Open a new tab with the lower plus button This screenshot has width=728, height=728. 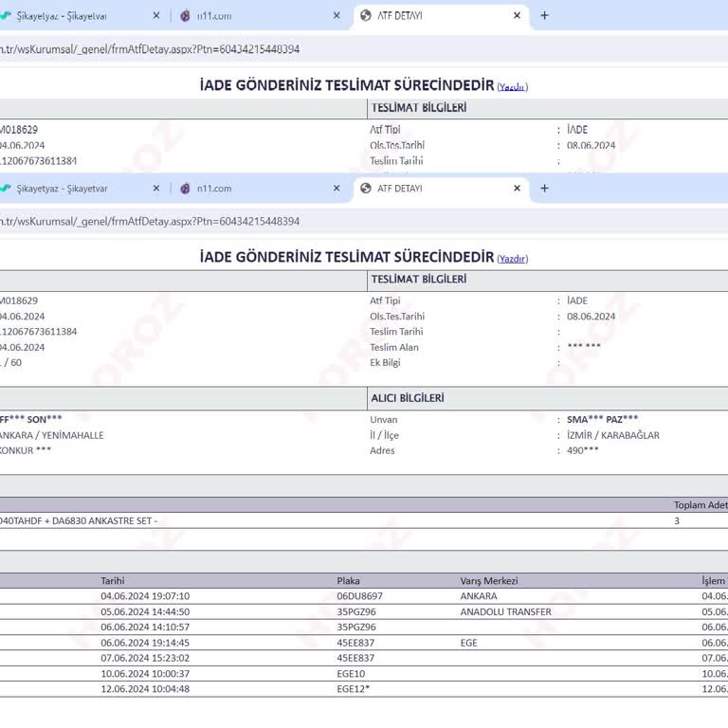click(545, 188)
